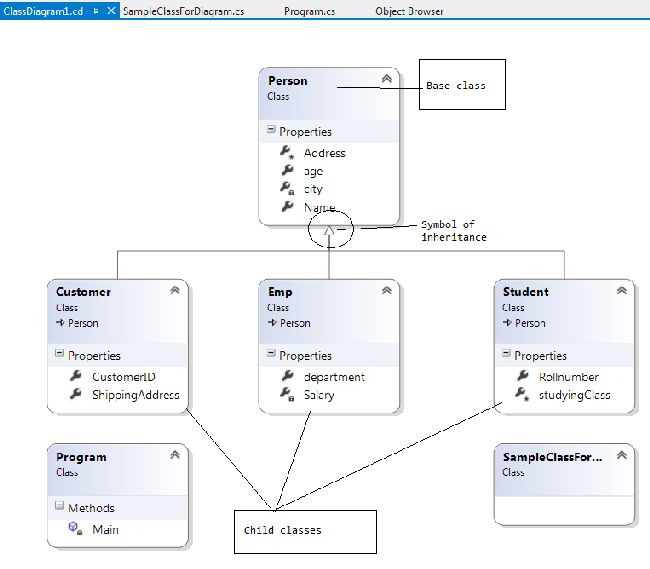
Task: Click the Address property wrench icon
Action: (x=287, y=152)
